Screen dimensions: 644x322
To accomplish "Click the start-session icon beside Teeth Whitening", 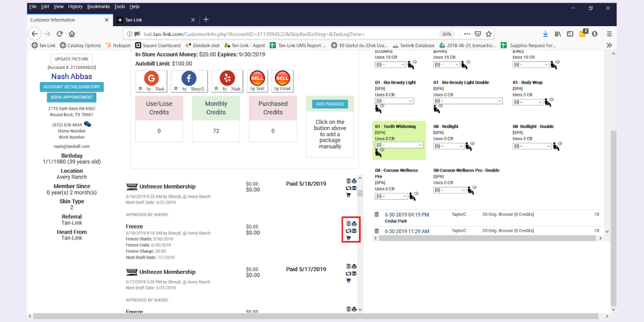I will [x=378, y=154].
